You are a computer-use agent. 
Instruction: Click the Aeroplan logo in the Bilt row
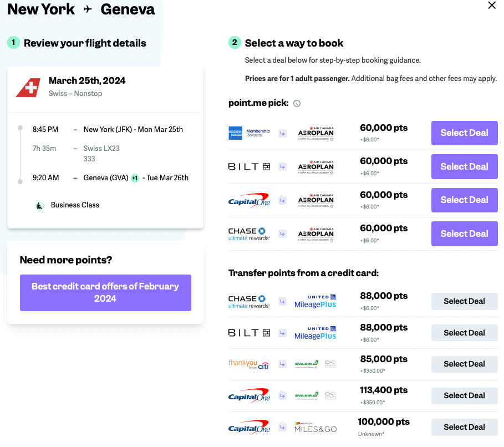315,167
